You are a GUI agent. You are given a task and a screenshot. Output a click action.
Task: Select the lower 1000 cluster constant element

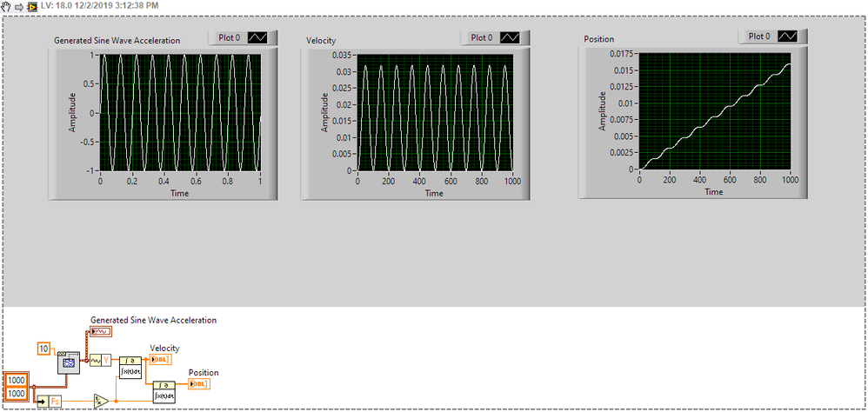[16, 393]
